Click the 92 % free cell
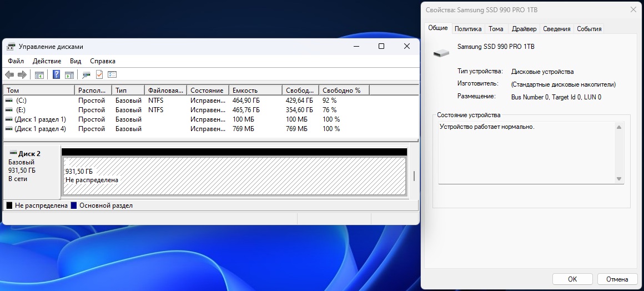 click(329, 101)
